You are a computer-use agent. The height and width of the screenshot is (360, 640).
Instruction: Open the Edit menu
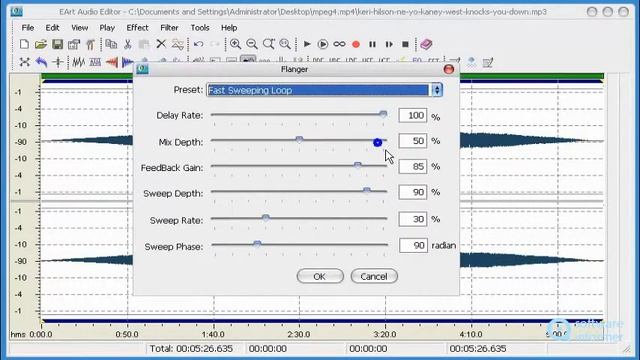(x=52, y=28)
